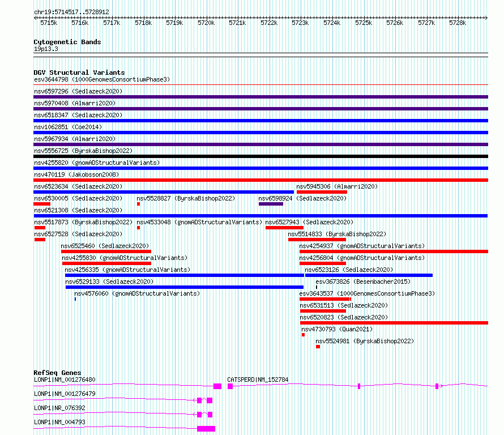This screenshot has height=435, width=504.
Task: Click the chr19:5714517..5728912 region title
Action: 71,12
